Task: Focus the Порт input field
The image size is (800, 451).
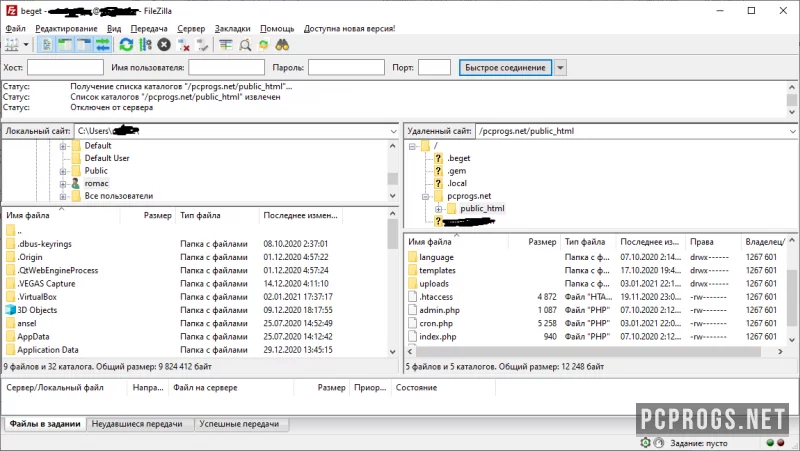Action: tap(434, 67)
